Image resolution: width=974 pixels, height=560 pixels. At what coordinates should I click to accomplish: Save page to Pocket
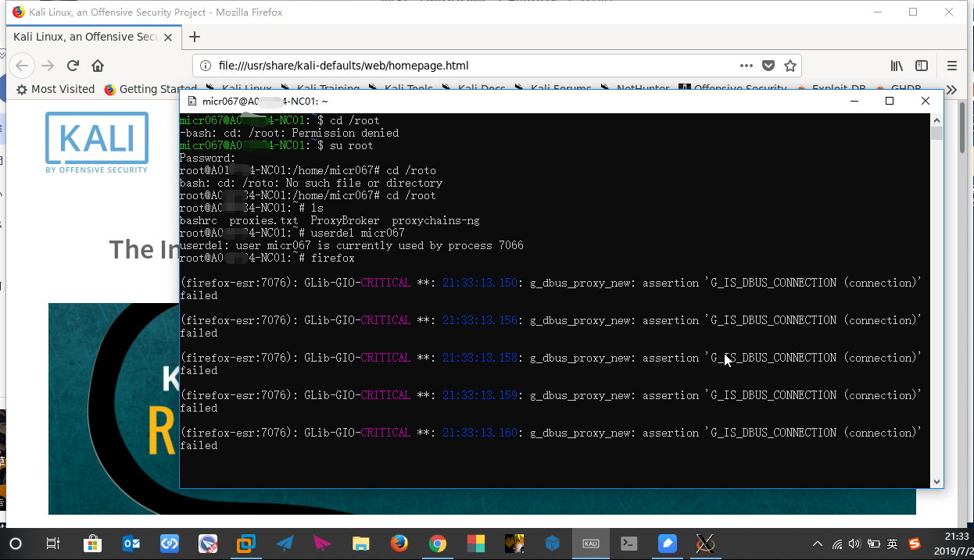[768, 66]
